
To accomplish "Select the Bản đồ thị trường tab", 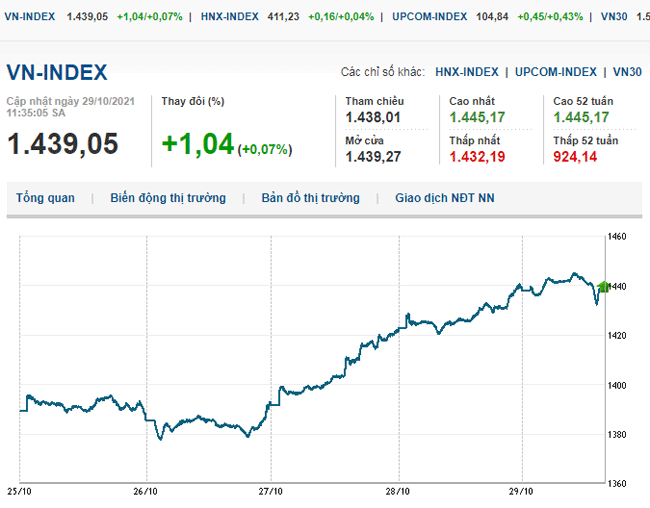I will [310, 198].
